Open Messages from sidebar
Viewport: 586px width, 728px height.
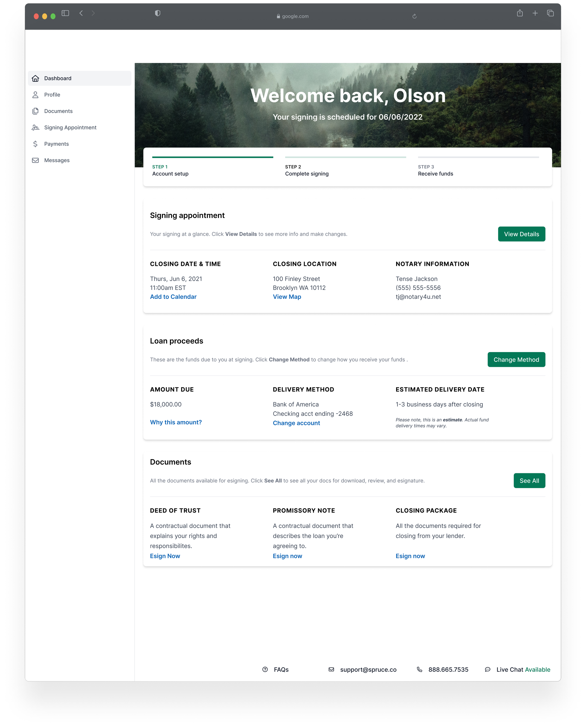coord(57,160)
